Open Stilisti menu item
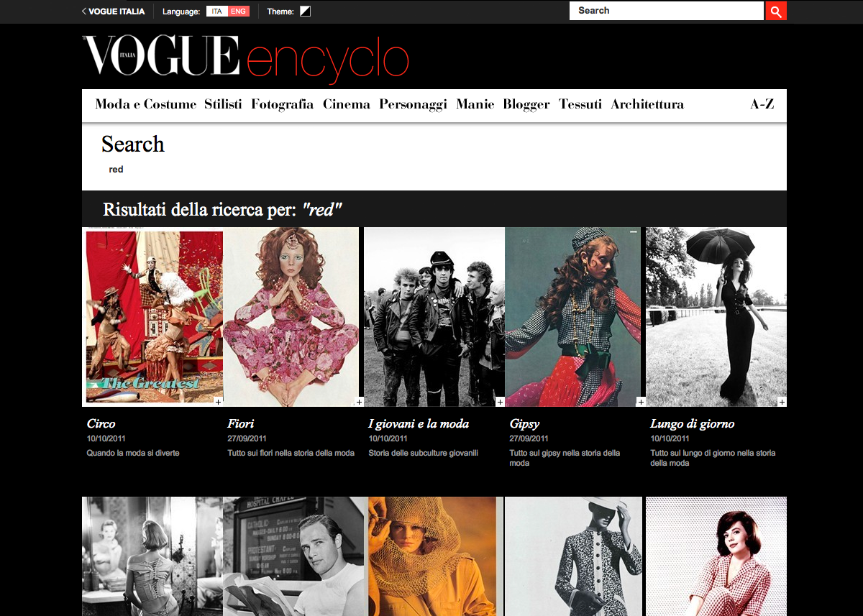Image resolution: width=863 pixels, height=616 pixels. pyautogui.click(x=223, y=104)
